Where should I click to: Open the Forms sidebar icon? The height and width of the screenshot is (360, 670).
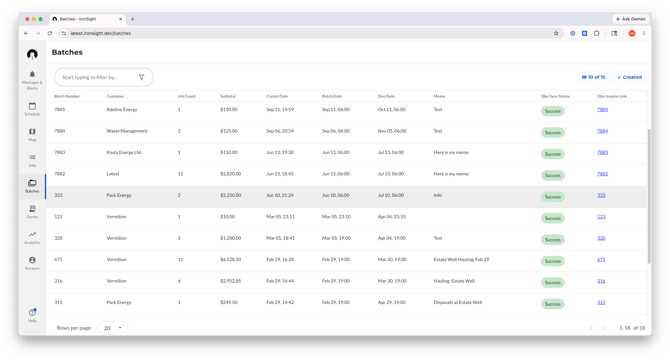32,209
